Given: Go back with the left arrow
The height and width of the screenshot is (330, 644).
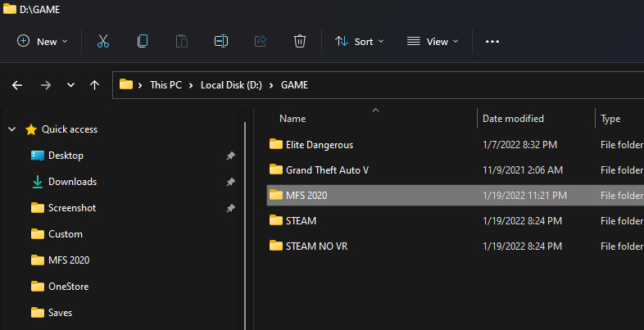Looking at the screenshot, I should tap(18, 85).
